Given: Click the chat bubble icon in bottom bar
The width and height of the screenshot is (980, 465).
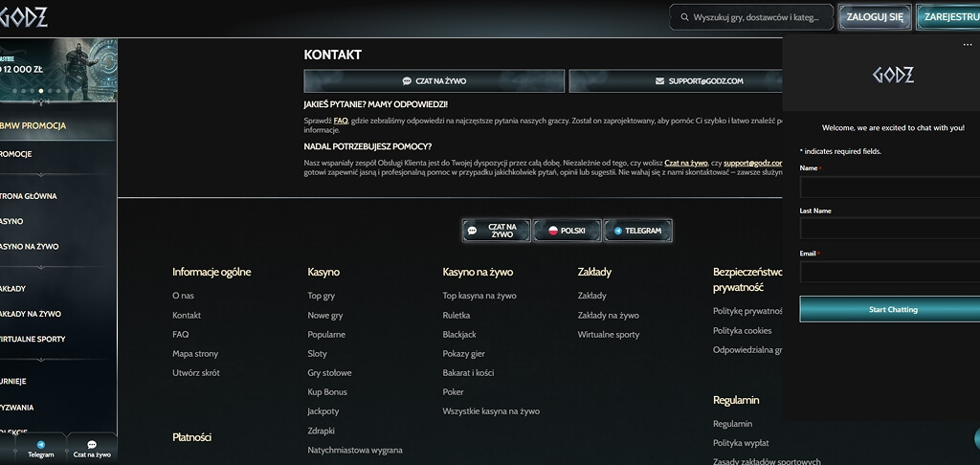Looking at the screenshot, I should pos(92,444).
